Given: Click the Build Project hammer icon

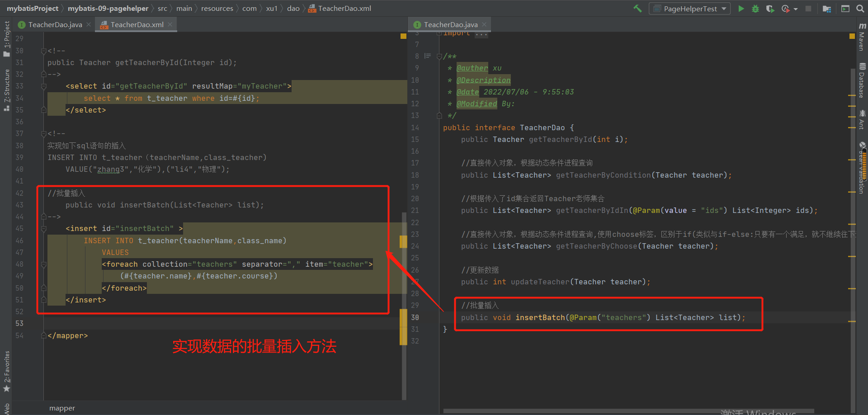Looking at the screenshot, I should (x=637, y=8).
